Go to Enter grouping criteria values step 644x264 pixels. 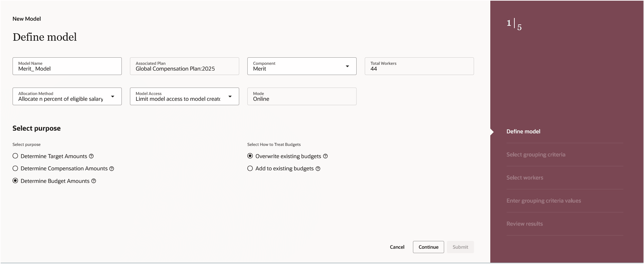pos(544,201)
